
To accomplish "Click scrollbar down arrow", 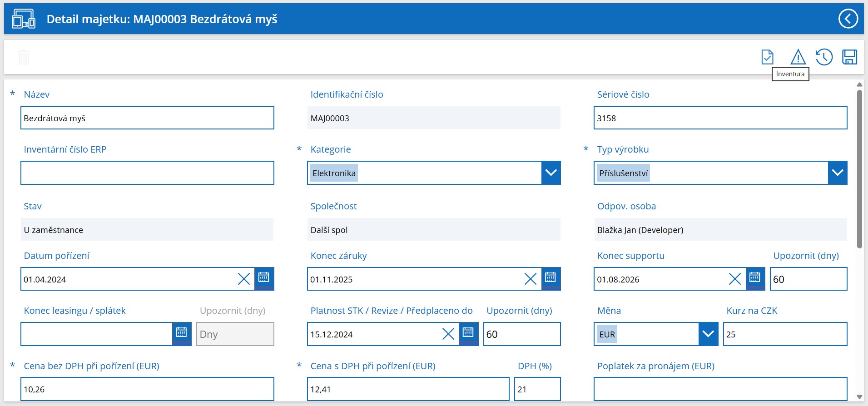I will tap(859, 397).
